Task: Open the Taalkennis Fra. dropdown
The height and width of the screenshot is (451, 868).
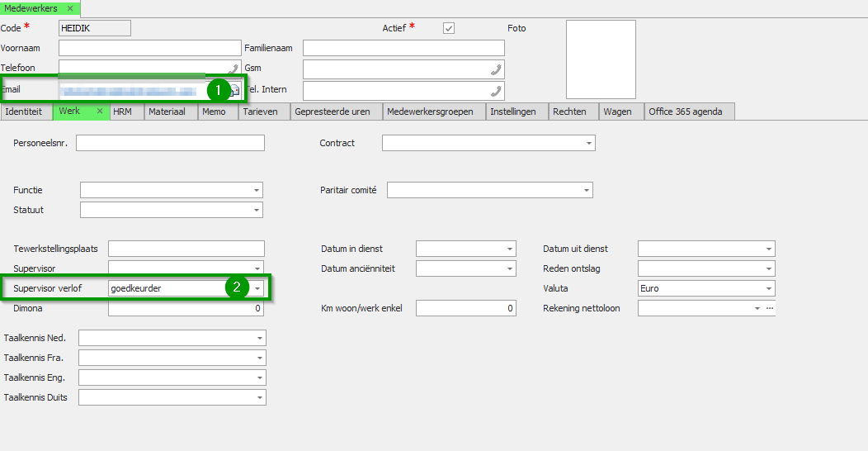Action: pos(260,358)
